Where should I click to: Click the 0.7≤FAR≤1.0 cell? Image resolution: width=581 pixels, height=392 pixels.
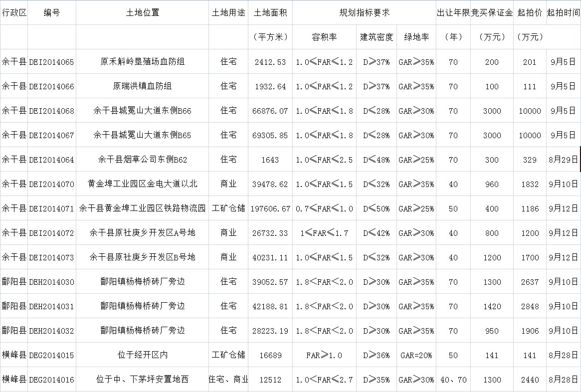click(x=324, y=208)
